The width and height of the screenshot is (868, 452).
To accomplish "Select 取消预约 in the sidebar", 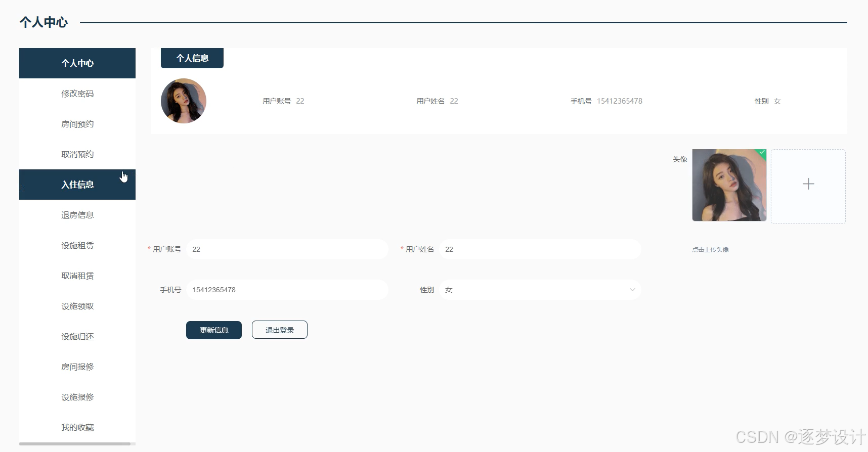I will click(x=77, y=154).
